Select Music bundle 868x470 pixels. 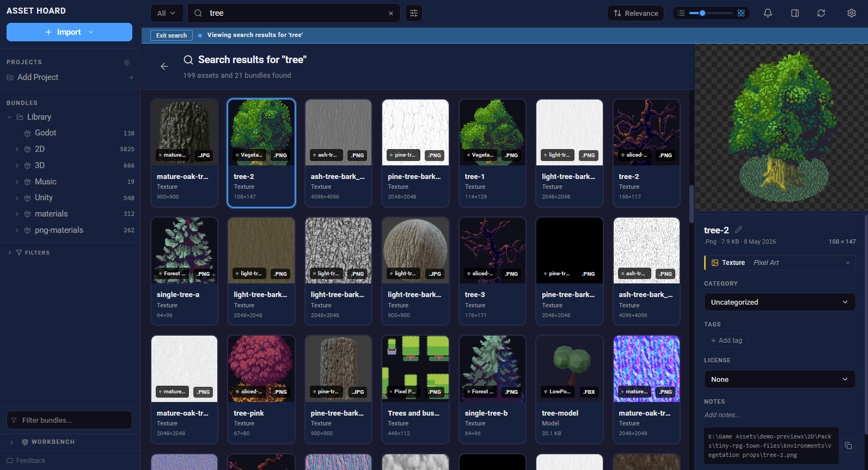coord(70,182)
